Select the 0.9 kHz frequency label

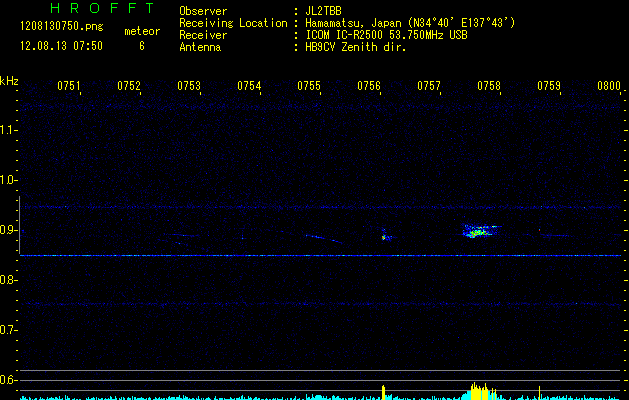tap(9, 230)
